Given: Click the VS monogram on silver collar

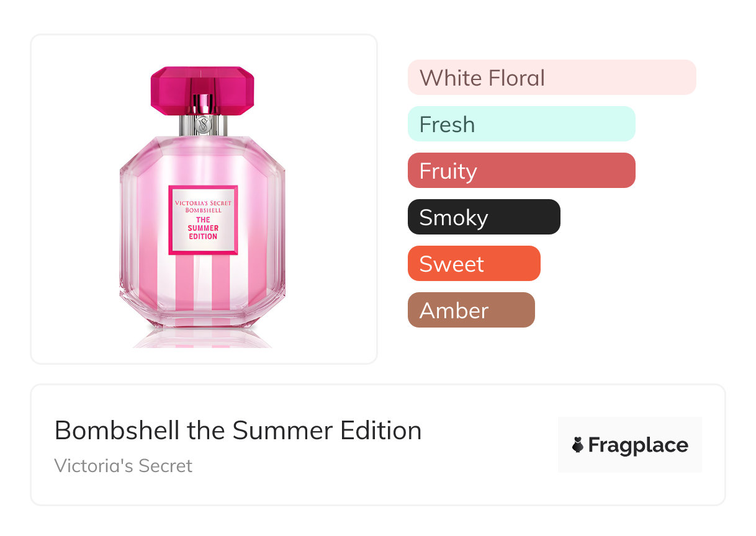Looking at the screenshot, I should [203, 125].
